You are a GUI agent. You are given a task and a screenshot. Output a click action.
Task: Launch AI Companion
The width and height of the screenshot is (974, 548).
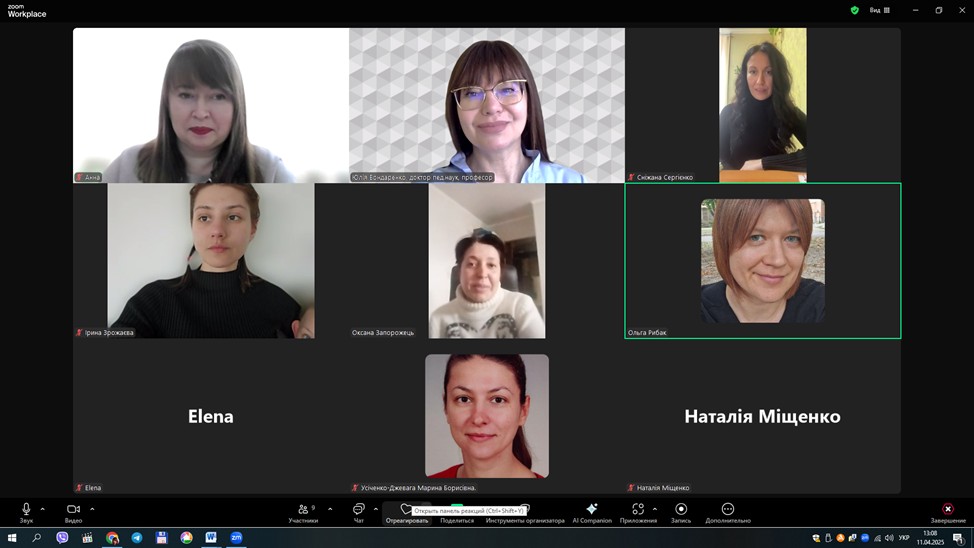[592, 511]
